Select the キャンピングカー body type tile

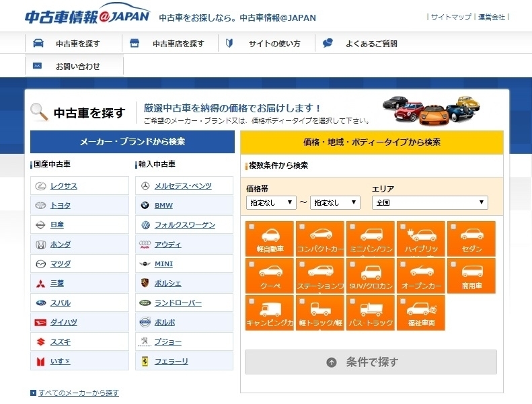pos(270,313)
